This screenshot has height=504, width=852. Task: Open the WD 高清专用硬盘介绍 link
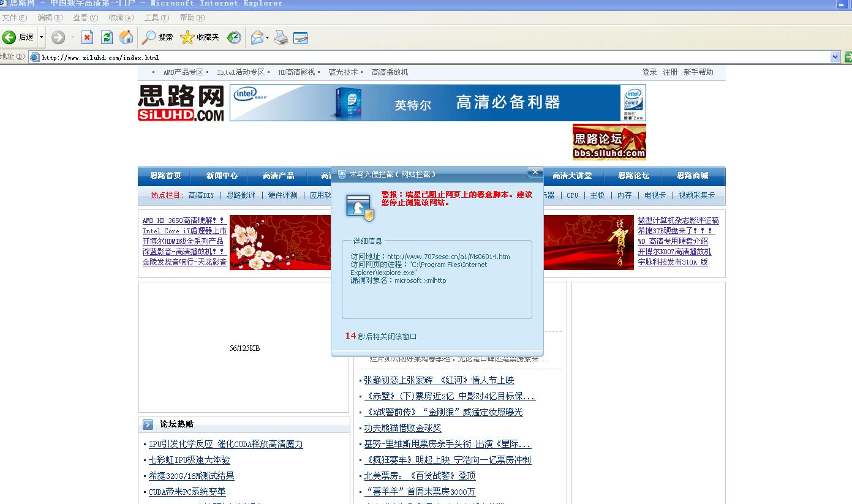[x=673, y=241]
